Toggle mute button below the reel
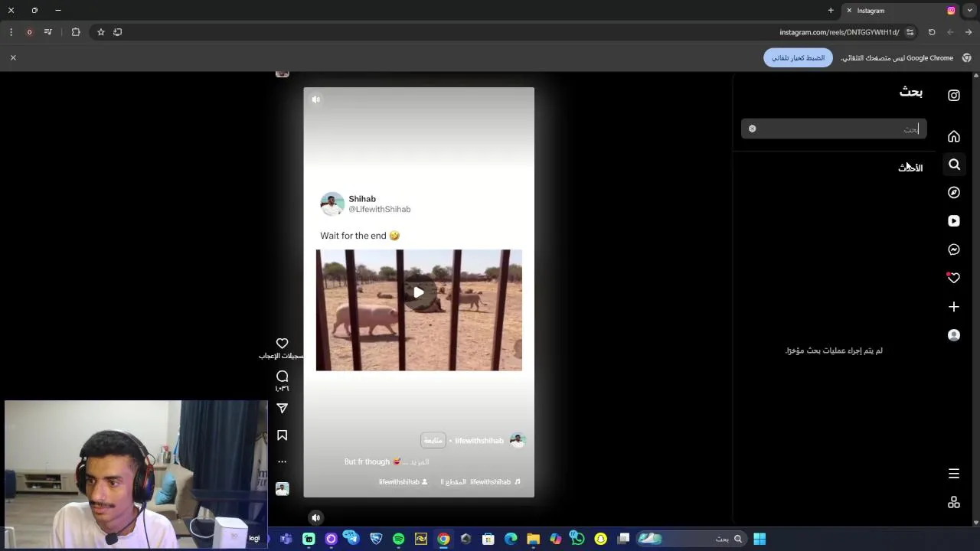The height and width of the screenshot is (551, 980). (x=316, y=518)
